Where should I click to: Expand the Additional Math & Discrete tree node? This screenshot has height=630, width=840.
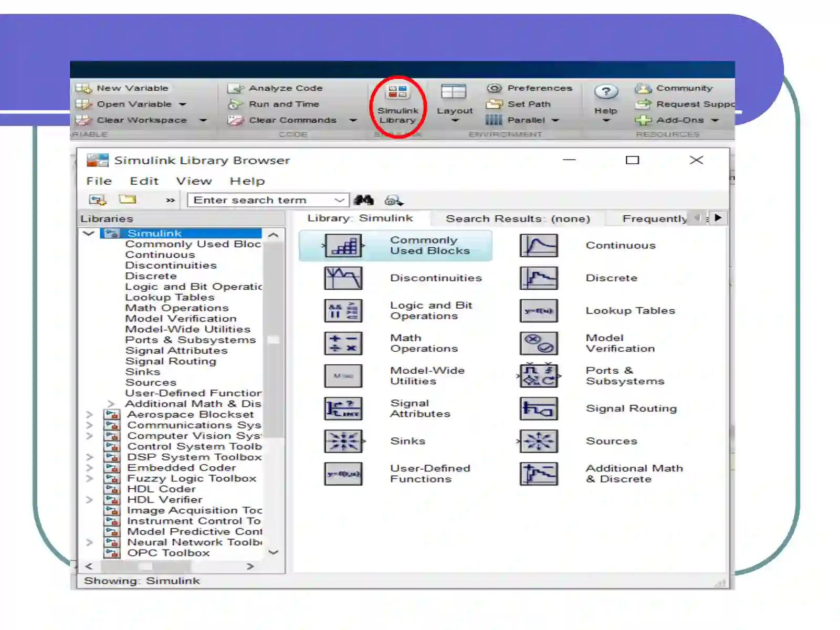111,404
